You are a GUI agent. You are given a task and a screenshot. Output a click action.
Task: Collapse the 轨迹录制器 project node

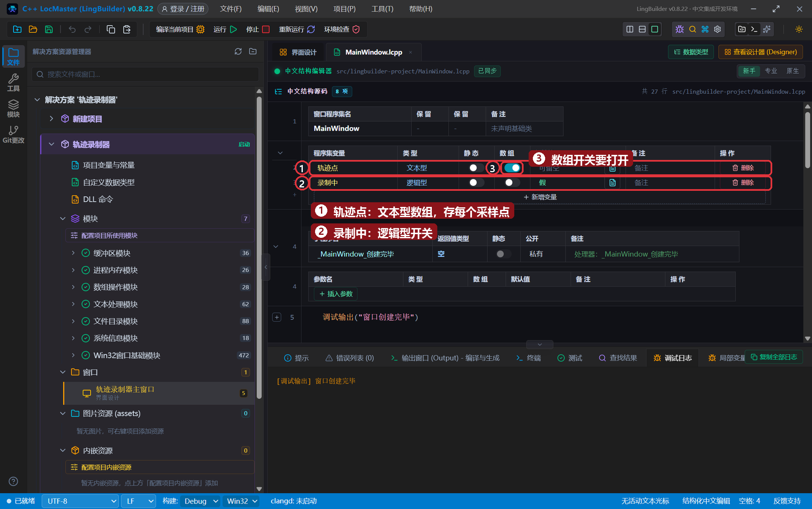[x=52, y=144]
